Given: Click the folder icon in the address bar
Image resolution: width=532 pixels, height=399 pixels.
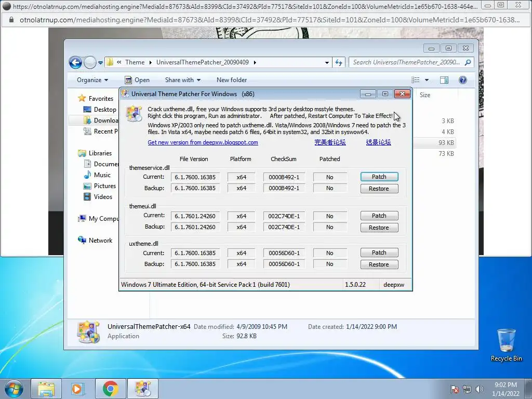Looking at the screenshot, I should [x=110, y=62].
